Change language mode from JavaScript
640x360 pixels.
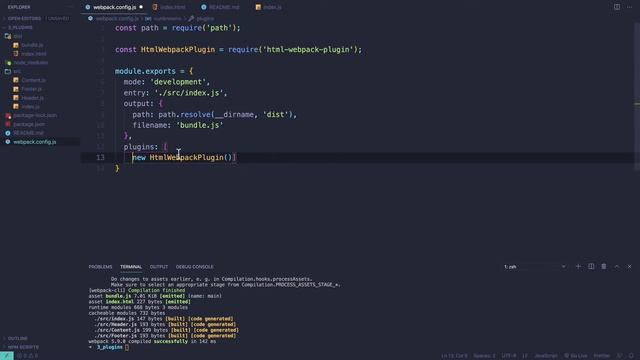[546, 356]
